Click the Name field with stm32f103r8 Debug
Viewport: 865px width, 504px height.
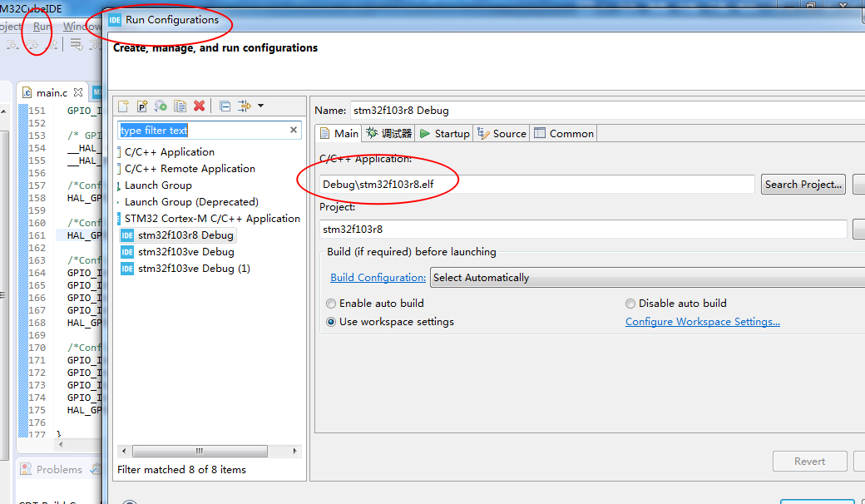pyautogui.click(x=607, y=111)
